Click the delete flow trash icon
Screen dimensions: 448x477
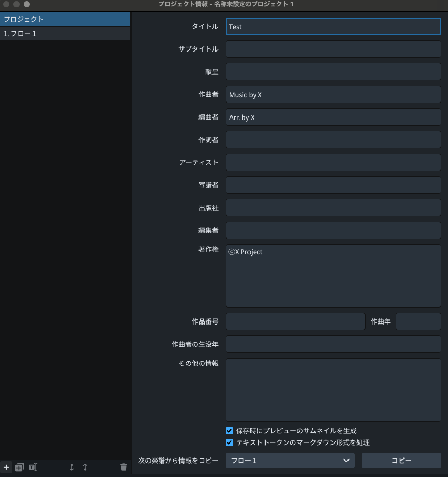pyautogui.click(x=123, y=467)
